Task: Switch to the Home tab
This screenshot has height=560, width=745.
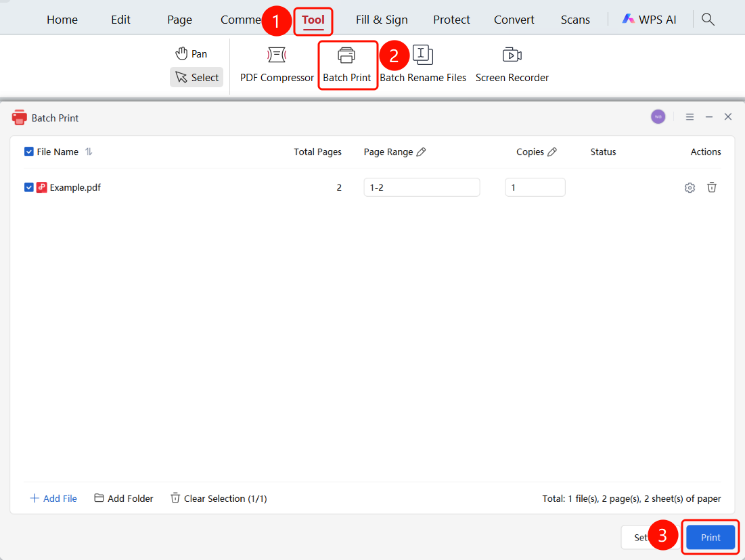Action: click(62, 20)
